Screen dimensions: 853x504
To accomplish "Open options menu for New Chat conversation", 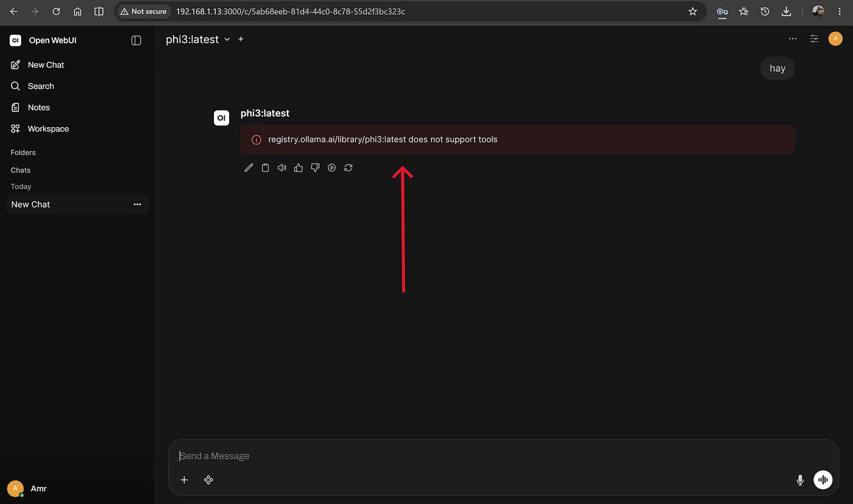I will [x=137, y=205].
